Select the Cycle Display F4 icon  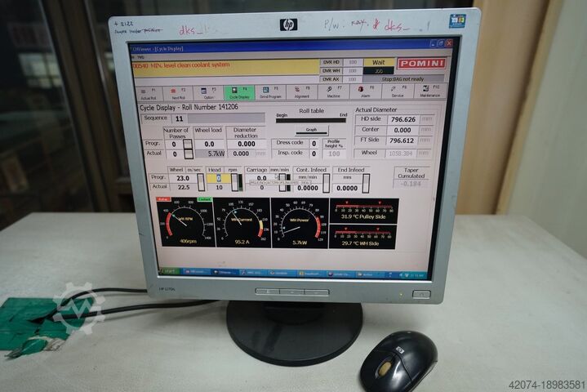tap(239, 91)
